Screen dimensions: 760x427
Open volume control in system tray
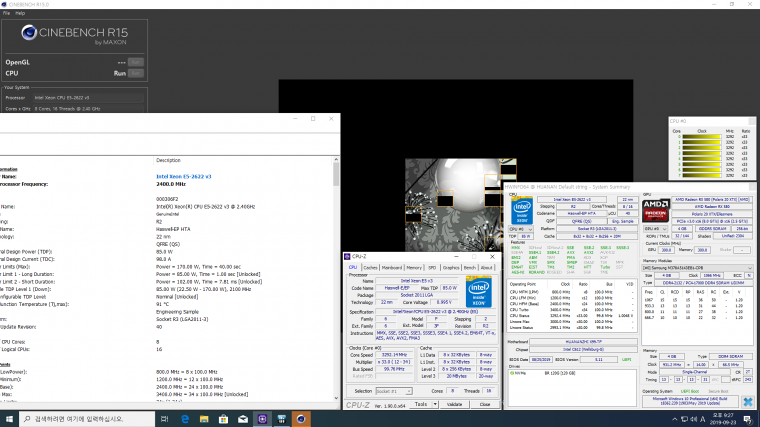(693, 419)
